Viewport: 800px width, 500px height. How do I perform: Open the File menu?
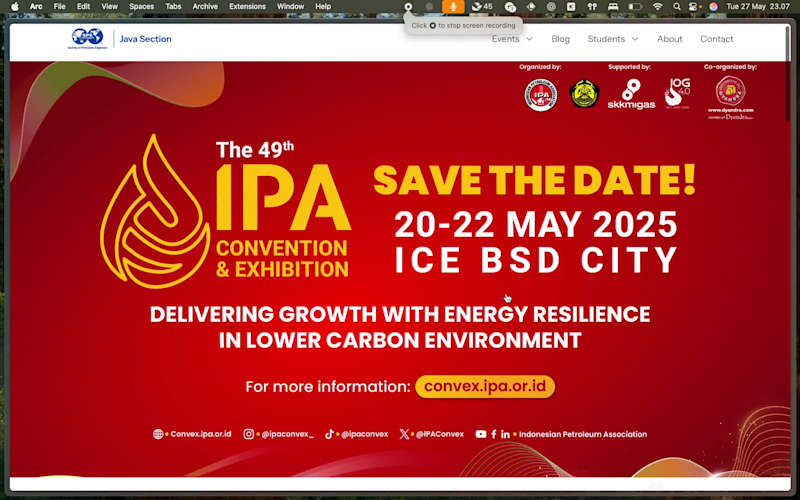(x=60, y=7)
